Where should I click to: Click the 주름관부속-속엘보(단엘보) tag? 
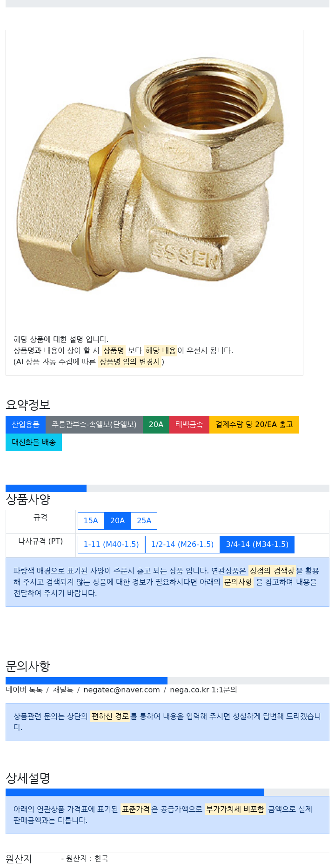click(94, 425)
